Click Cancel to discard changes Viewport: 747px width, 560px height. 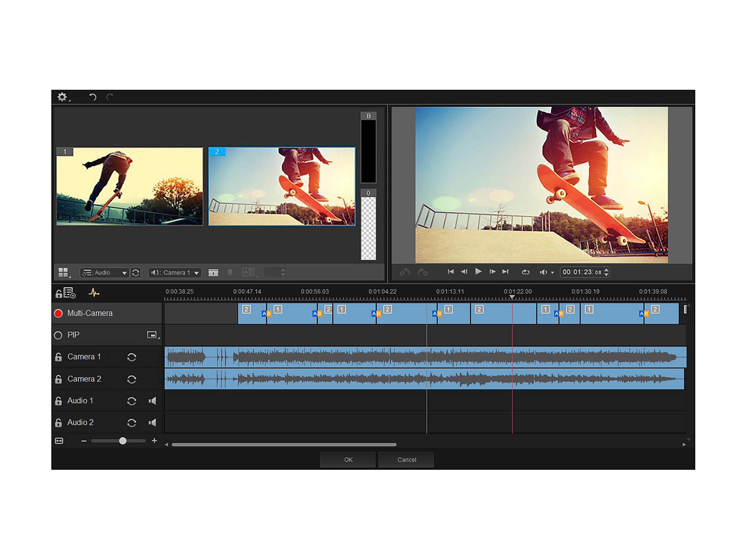[x=406, y=460]
